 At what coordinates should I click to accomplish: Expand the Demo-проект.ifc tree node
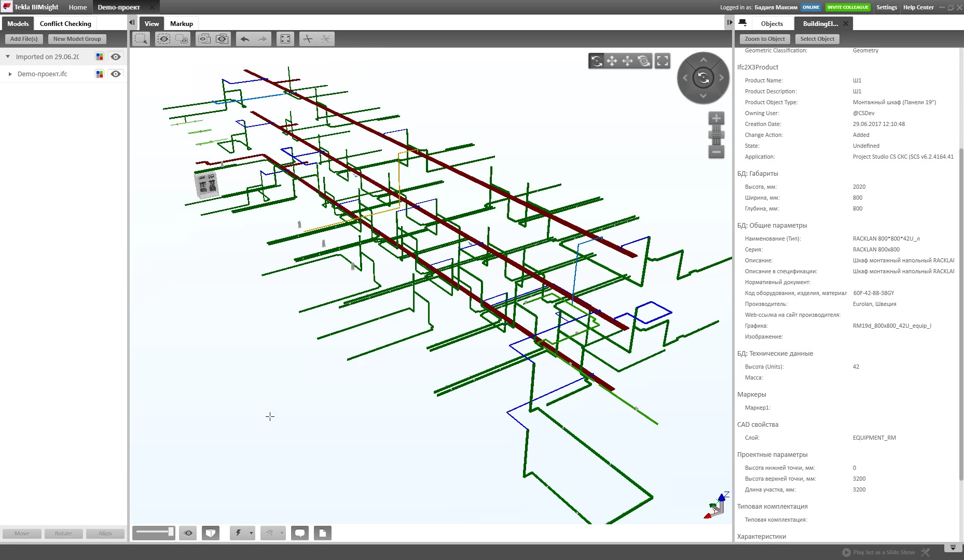pos(10,74)
